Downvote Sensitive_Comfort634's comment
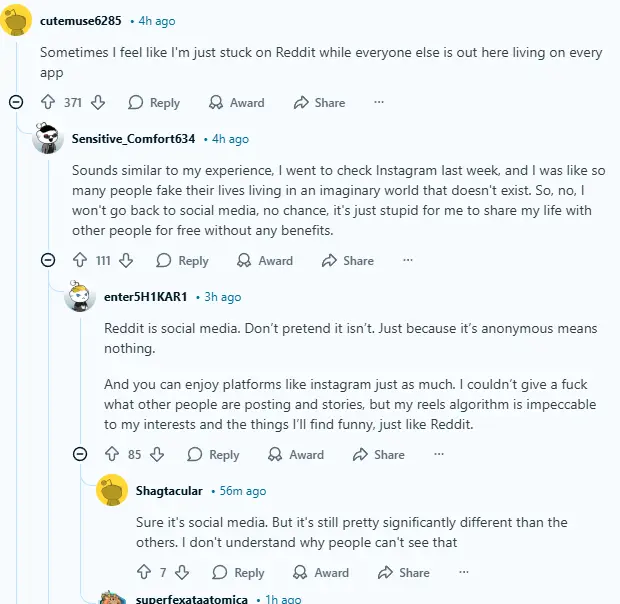620x604 pixels. tap(126, 260)
